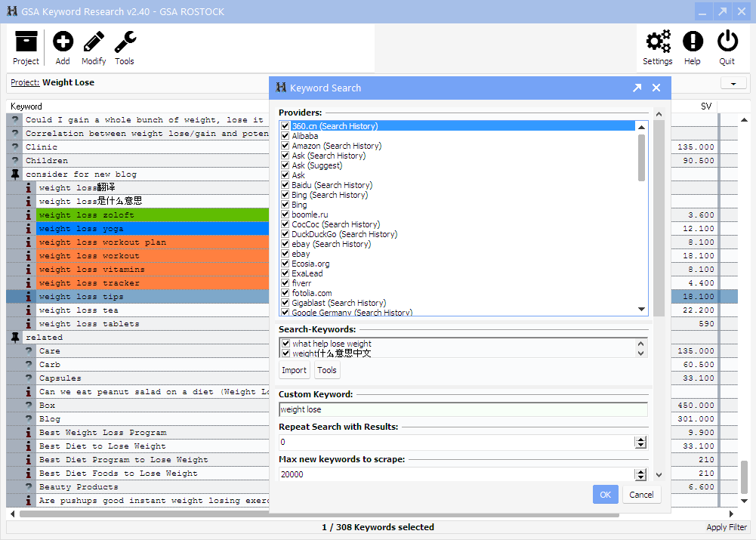Detach the Keyword Search dialog arrow icon

tap(637, 88)
